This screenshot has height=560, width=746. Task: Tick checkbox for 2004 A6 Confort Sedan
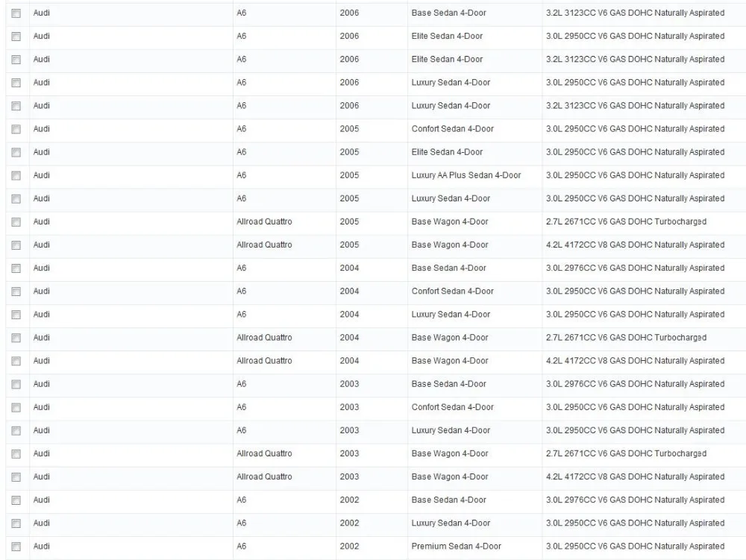16,292
